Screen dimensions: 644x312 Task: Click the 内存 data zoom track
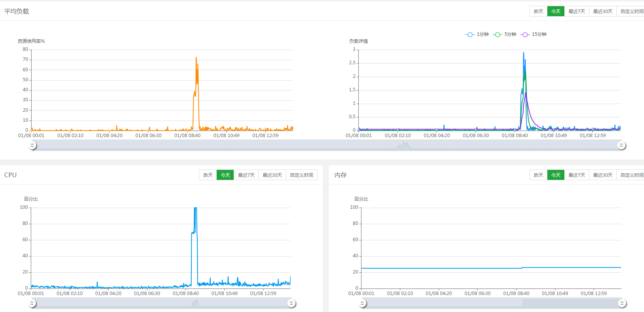492,304
